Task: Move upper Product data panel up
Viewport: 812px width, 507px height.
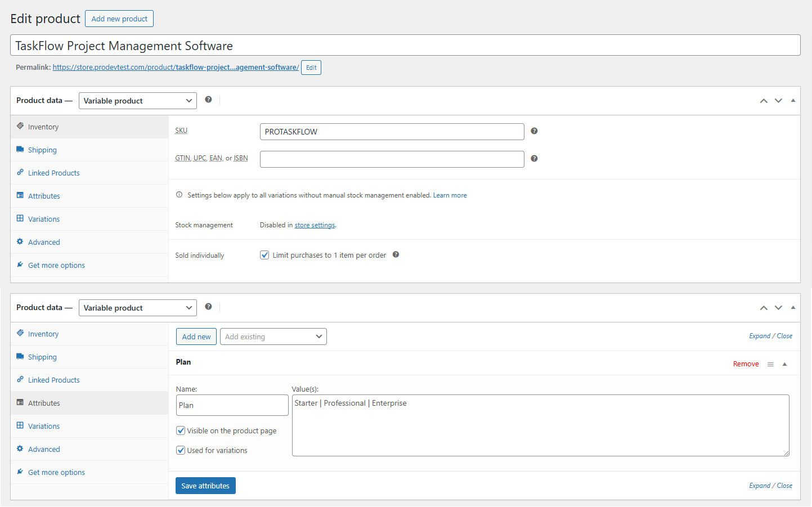Action: (764, 101)
